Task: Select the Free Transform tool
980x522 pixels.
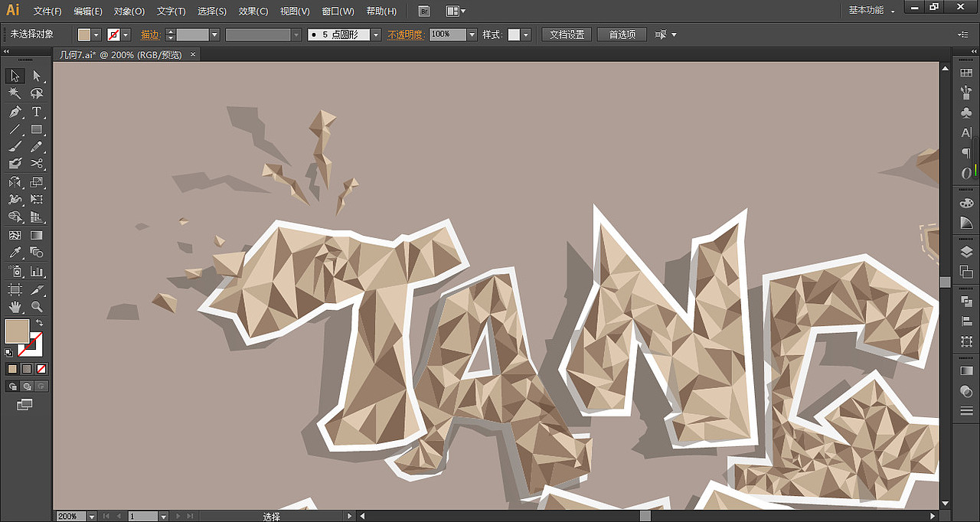Action: point(36,200)
